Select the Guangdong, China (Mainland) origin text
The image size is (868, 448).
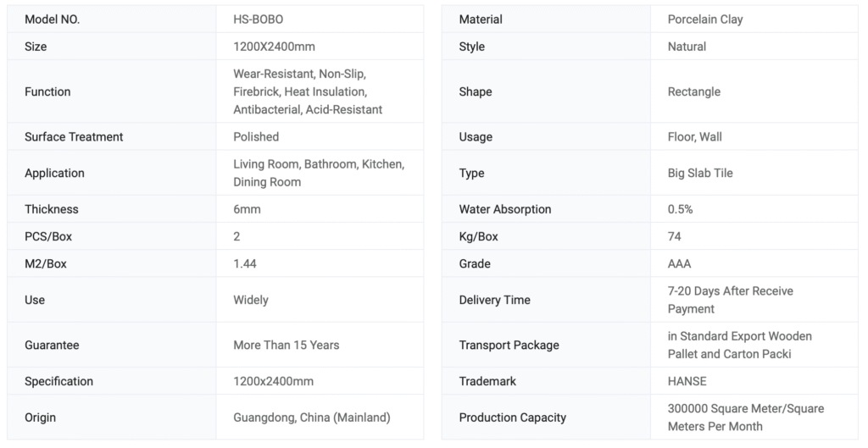tap(312, 418)
